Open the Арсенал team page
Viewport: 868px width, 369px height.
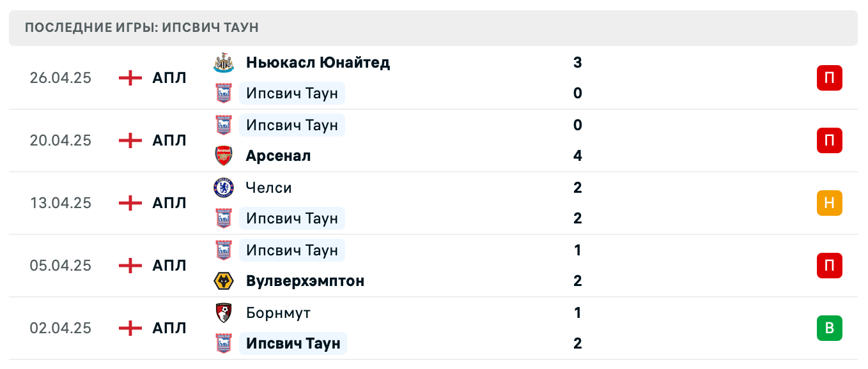[x=277, y=155]
